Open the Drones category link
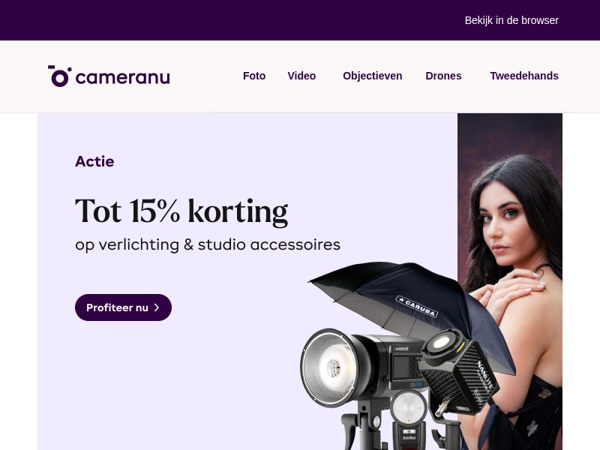This screenshot has height=450, width=600. 443,76
